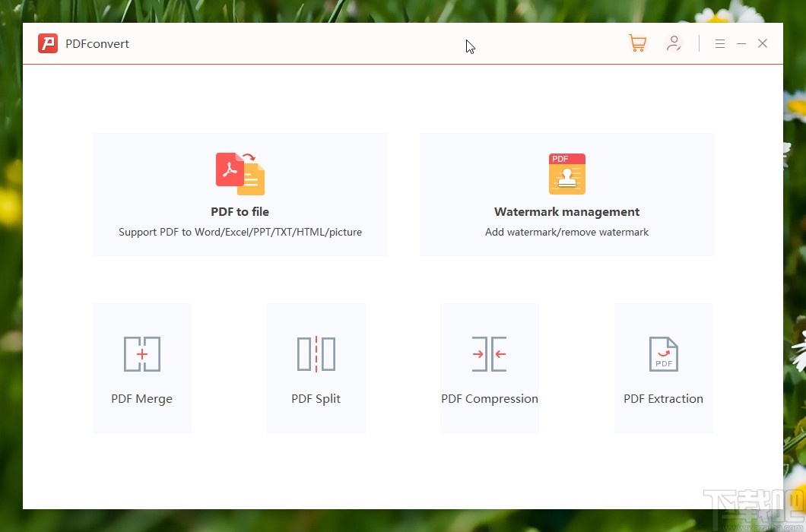The width and height of the screenshot is (806, 532).
Task: Click 'Add watermark/remove watermark' text
Action: (x=567, y=232)
